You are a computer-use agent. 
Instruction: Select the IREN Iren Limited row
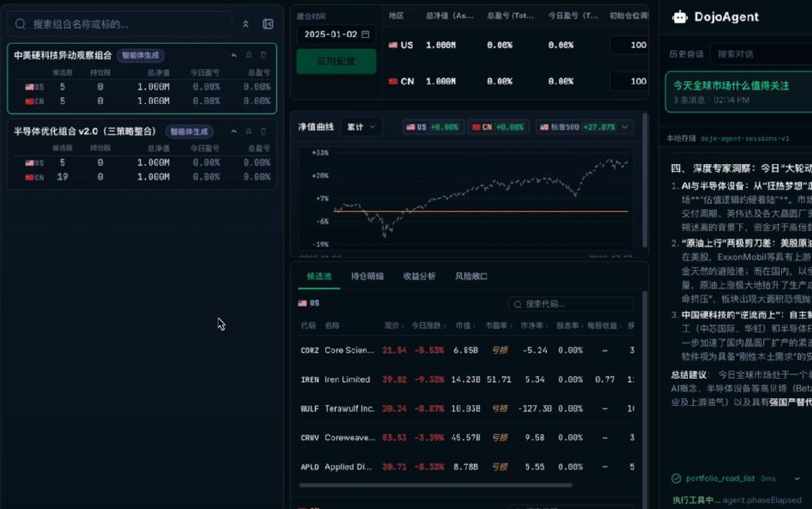[467, 379]
